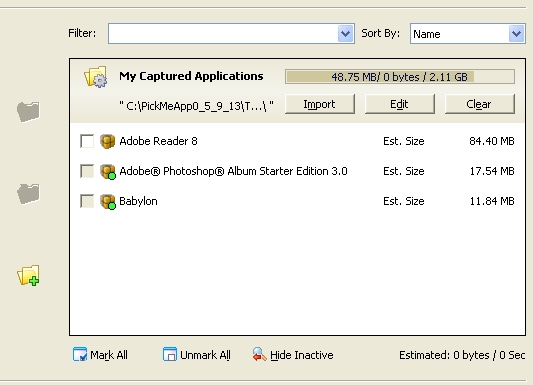Click the Import button
This screenshot has width=533, height=385.
pos(320,104)
